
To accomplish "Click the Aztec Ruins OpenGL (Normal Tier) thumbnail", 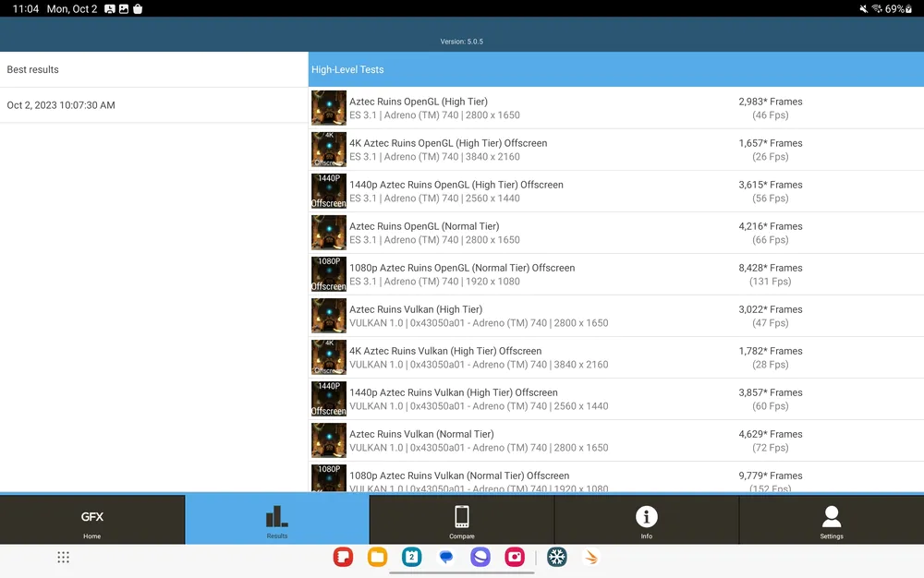I will (x=329, y=233).
